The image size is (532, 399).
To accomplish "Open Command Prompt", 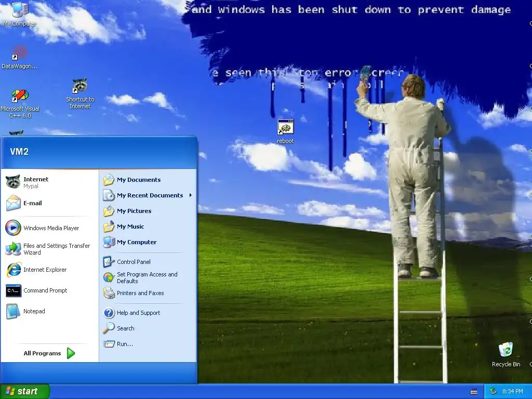I will click(x=49, y=290).
